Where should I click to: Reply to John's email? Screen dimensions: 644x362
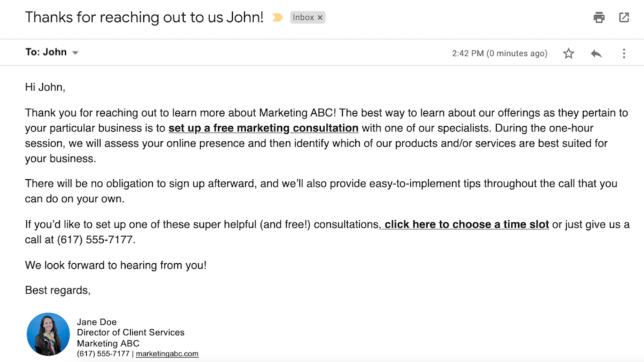point(596,53)
